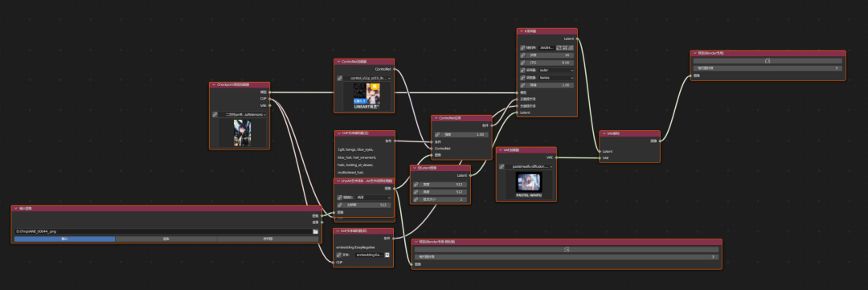The image size is (868, 290).
Task: Click the ControlNet output socket on the ControlNet loader
Action: [x=394, y=69]
